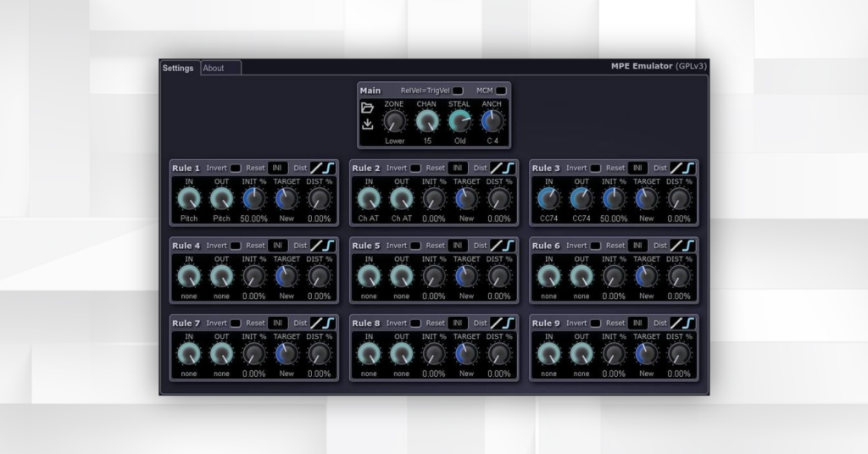Select S-curve distortion for Rule 6
Viewport: 868px width, 454px height.
tap(689, 246)
